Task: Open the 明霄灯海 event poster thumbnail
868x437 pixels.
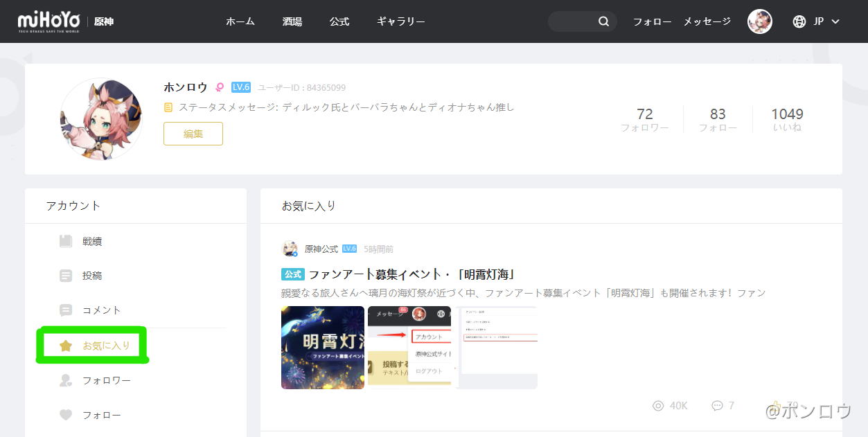Action: (x=322, y=347)
